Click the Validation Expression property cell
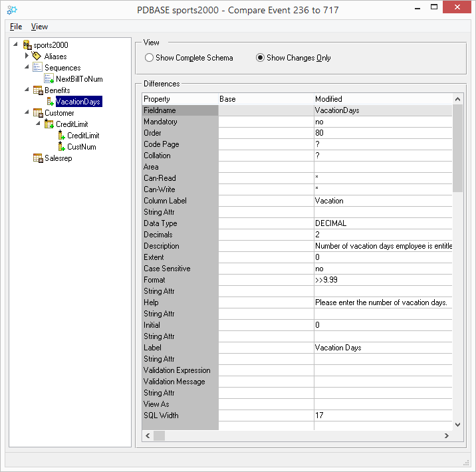The height and width of the screenshot is (472, 476). tap(180, 370)
